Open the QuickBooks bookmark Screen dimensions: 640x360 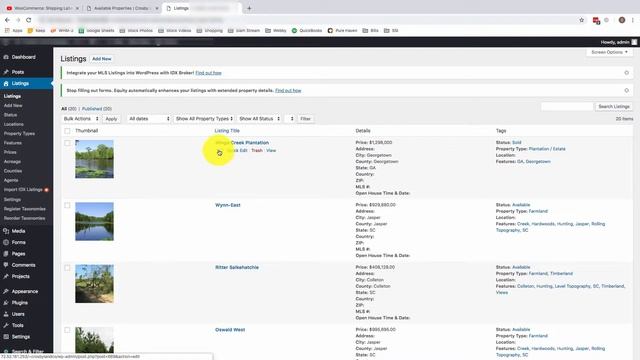coord(307,31)
